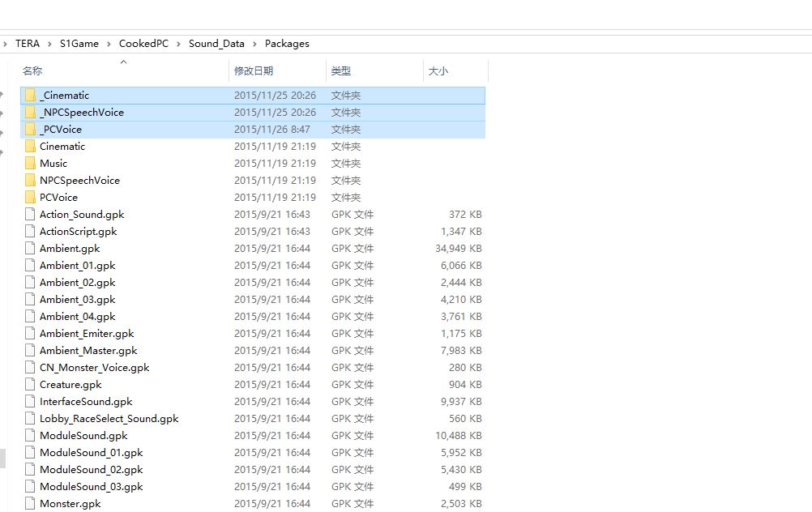Select the Music folder name

pos(53,164)
